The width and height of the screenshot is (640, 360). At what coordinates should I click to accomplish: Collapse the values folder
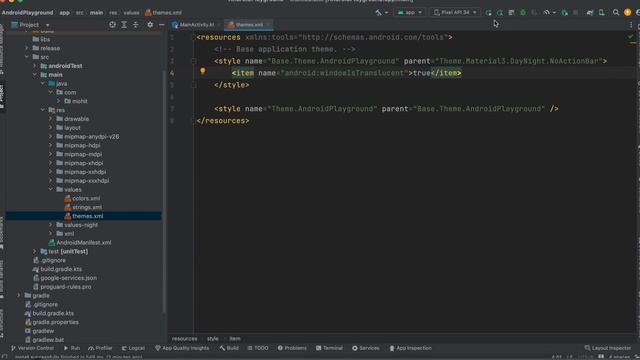[51, 189]
